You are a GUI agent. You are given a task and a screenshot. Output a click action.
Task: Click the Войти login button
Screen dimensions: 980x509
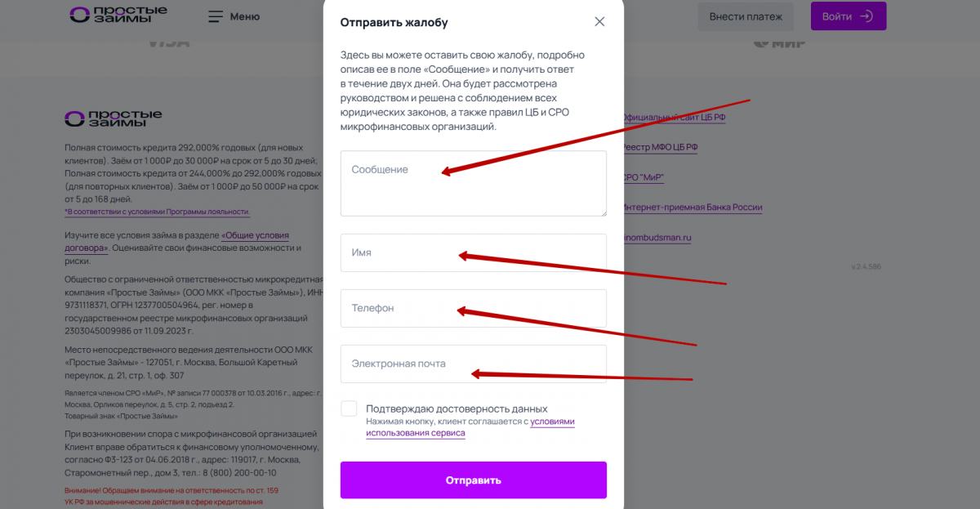click(848, 16)
